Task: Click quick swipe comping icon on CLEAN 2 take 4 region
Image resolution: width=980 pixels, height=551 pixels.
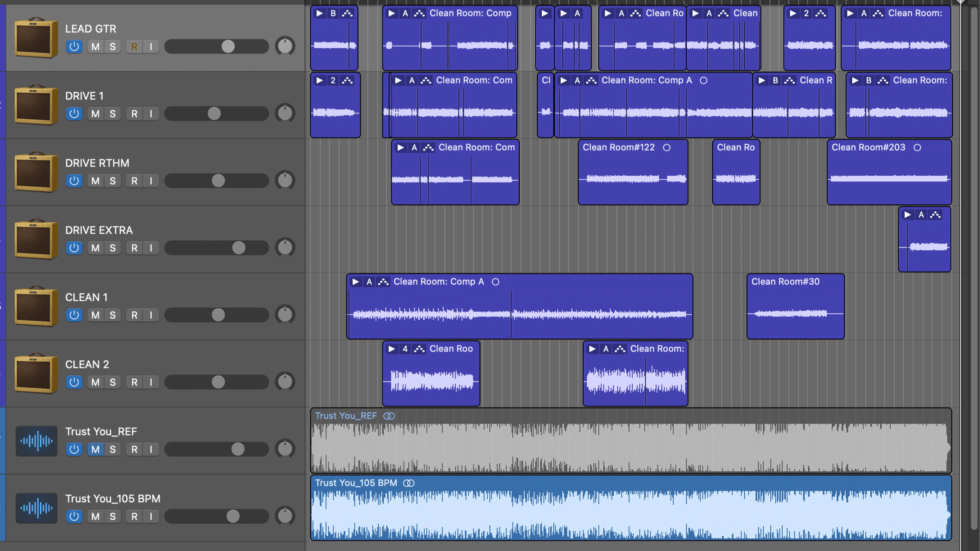Action: click(x=419, y=349)
